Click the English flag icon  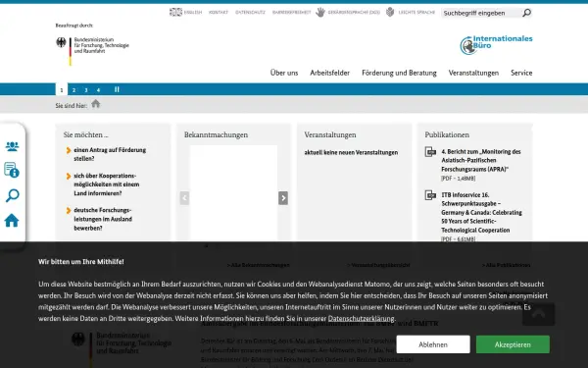coord(175,12)
